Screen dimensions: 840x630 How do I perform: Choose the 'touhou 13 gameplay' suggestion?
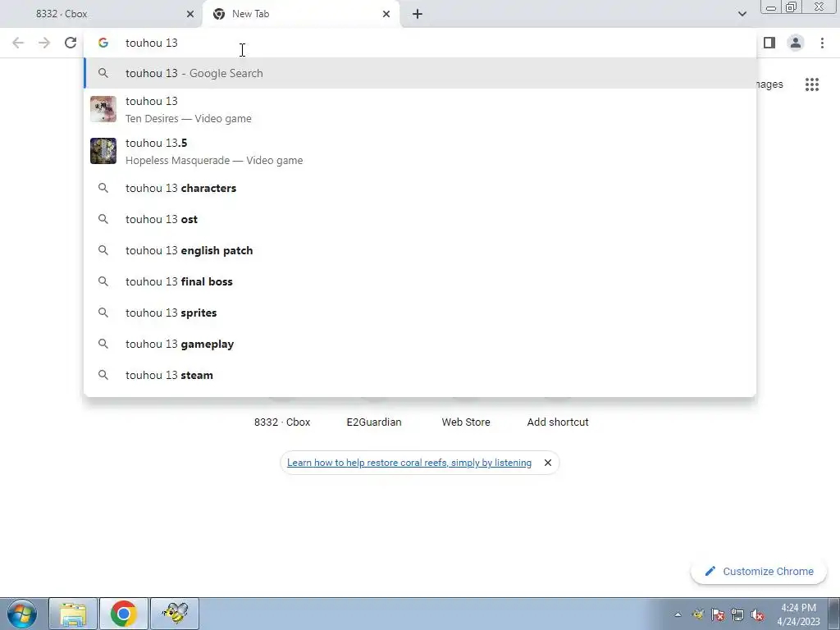(x=420, y=344)
